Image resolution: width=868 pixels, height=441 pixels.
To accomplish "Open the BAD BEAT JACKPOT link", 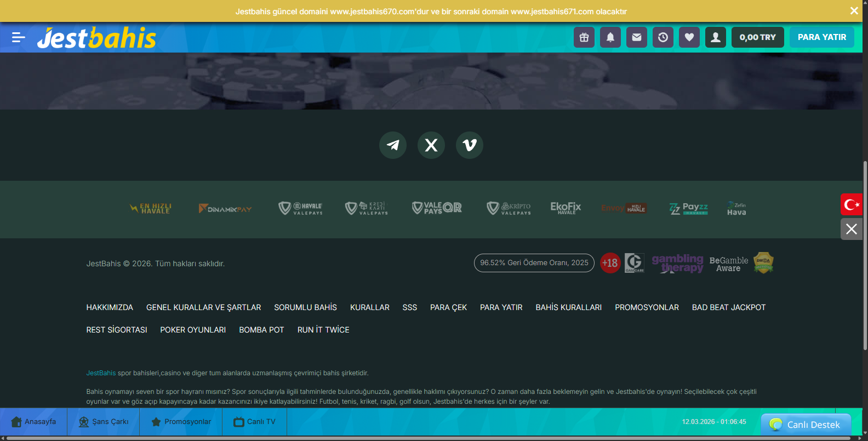I will 729,307.
